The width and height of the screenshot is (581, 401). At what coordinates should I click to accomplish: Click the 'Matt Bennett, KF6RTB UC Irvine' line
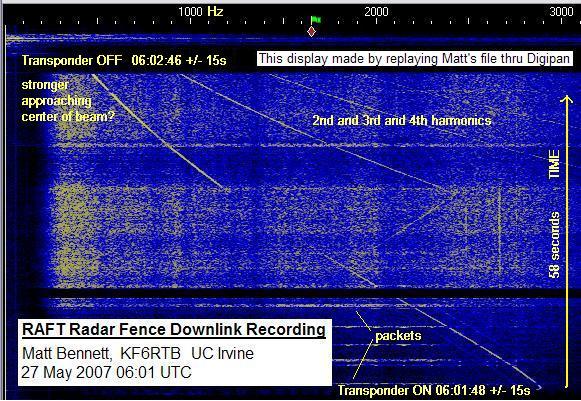(138, 353)
